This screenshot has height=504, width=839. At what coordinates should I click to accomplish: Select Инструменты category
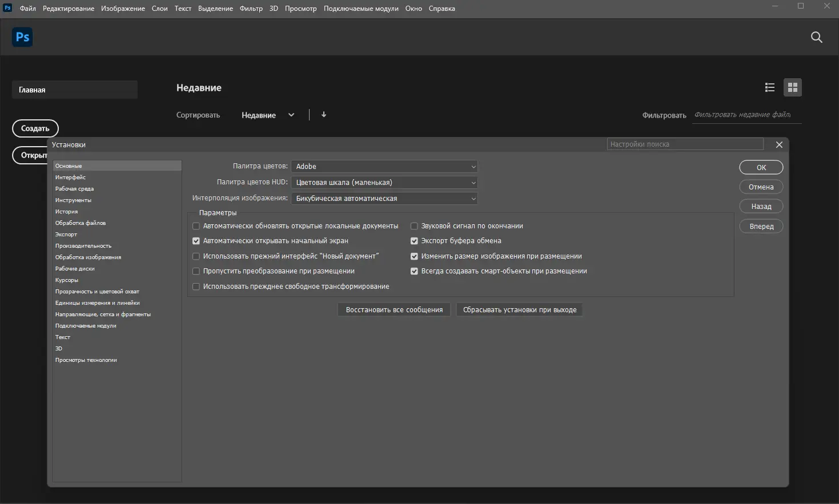(x=117, y=200)
